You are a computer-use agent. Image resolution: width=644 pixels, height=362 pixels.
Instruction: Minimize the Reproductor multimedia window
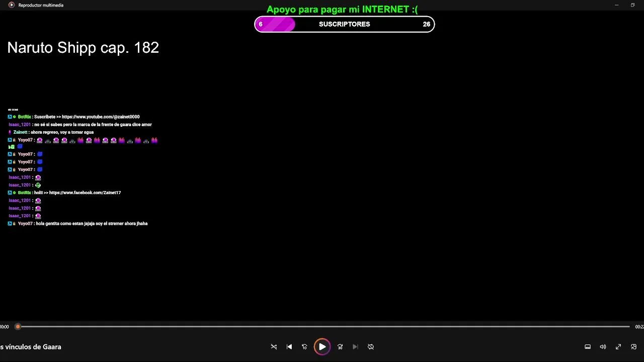click(617, 5)
